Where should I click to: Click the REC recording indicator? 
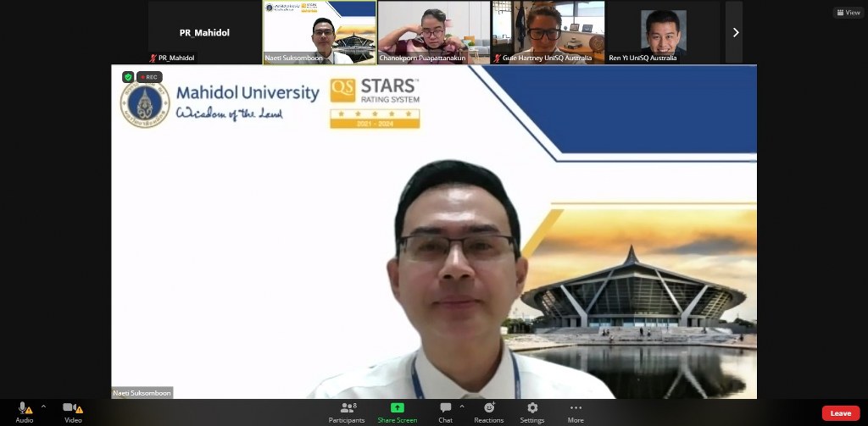click(150, 77)
